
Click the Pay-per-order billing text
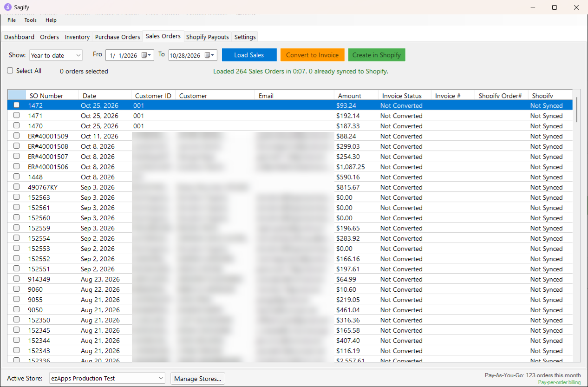pyautogui.click(x=559, y=382)
